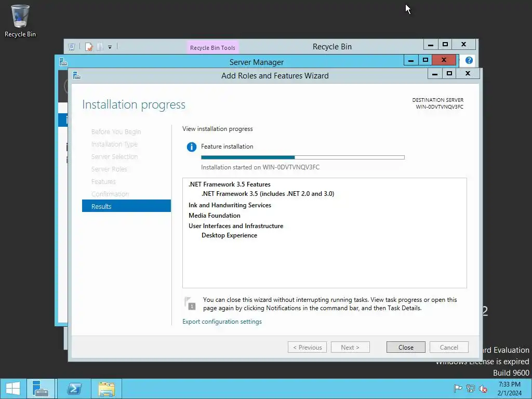
Task: Open Server Manager from the taskbar
Action: (x=41, y=389)
